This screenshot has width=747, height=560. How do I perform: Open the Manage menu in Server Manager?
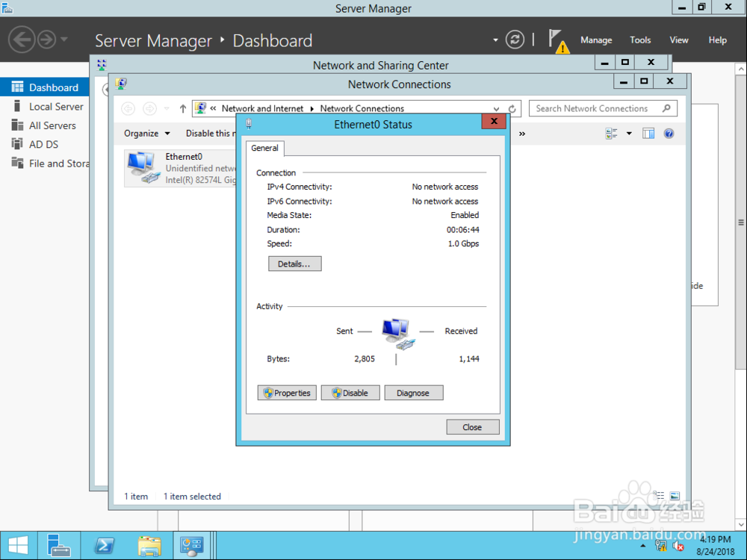[596, 40]
